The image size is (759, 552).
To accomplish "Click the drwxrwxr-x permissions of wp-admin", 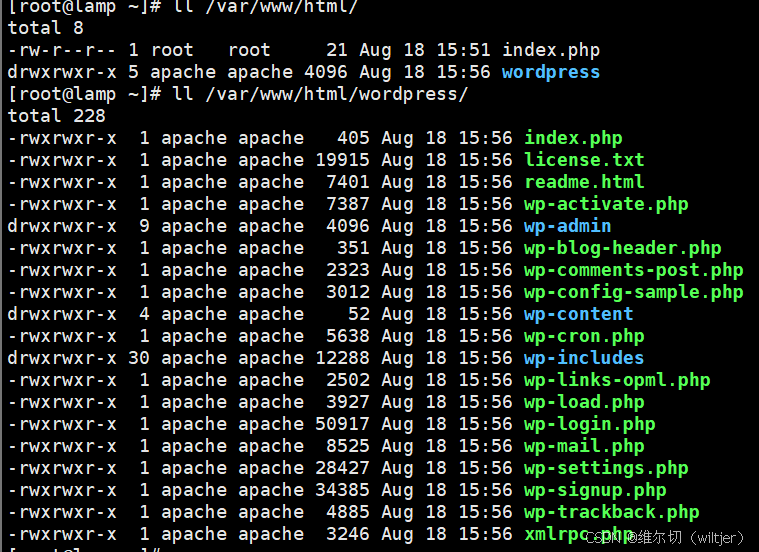I will [x=62, y=226].
